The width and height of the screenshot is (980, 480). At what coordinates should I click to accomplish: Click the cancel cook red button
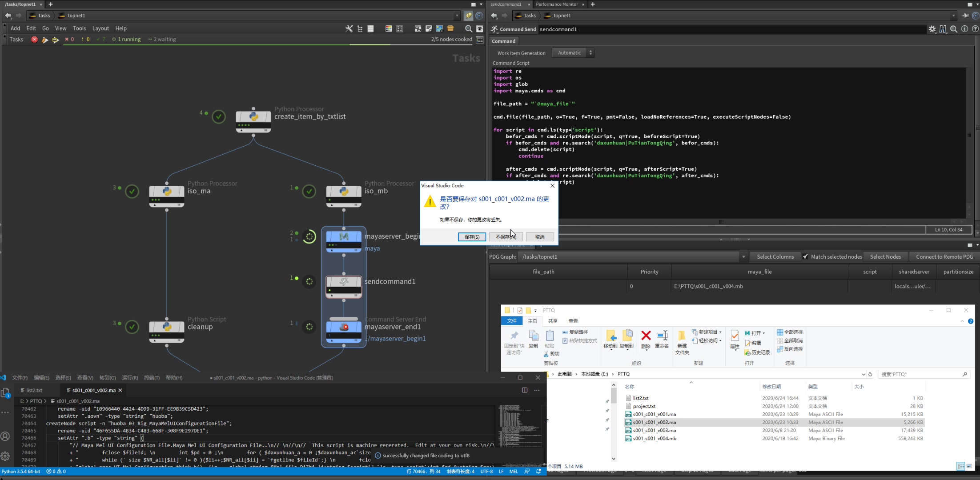pos(34,40)
